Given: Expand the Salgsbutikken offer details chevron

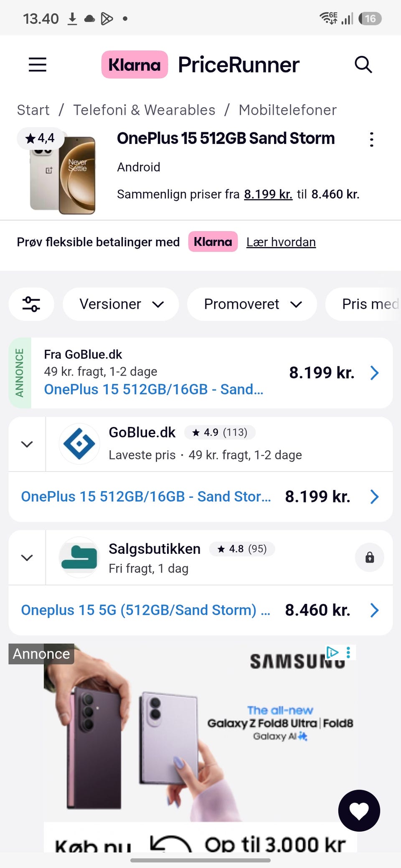Looking at the screenshot, I should click(x=27, y=558).
